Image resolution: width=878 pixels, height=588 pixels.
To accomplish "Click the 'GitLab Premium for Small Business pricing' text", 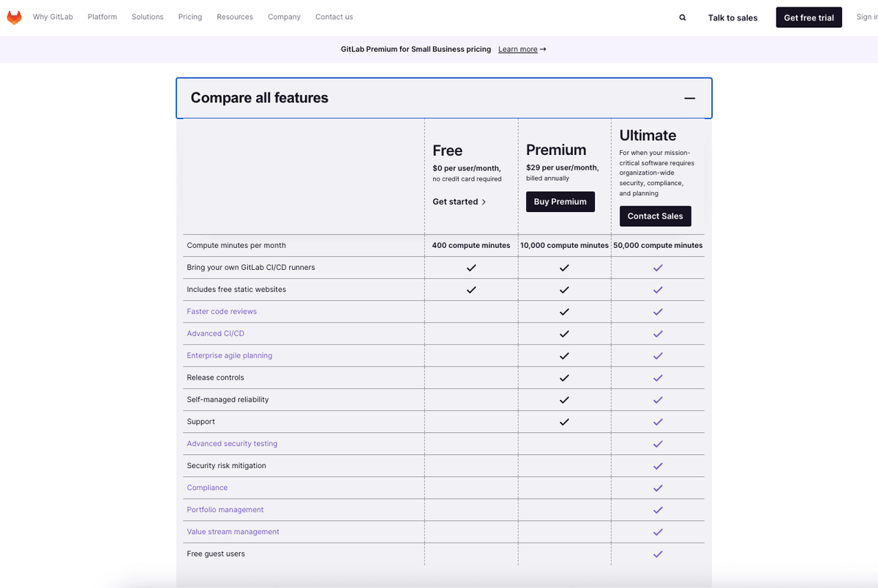I will point(416,49).
